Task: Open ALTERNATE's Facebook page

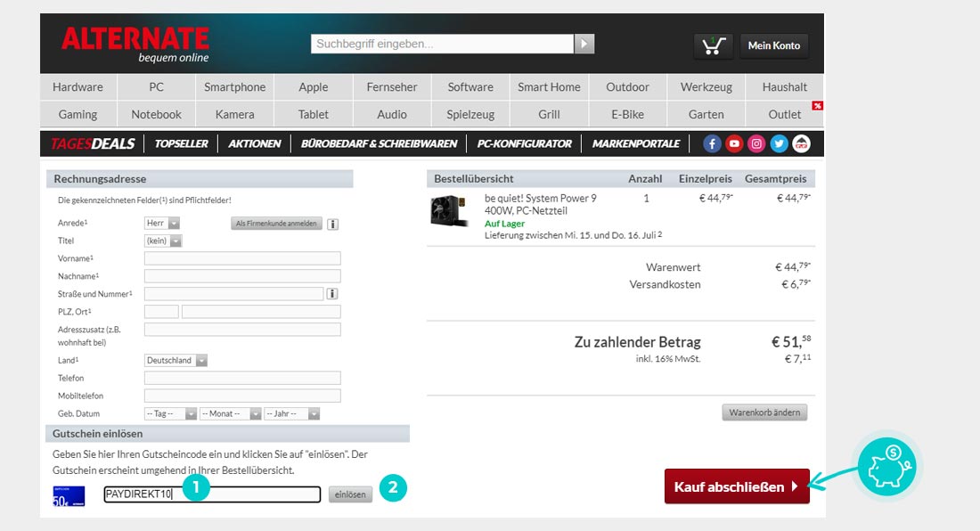Action: click(x=712, y=143)
